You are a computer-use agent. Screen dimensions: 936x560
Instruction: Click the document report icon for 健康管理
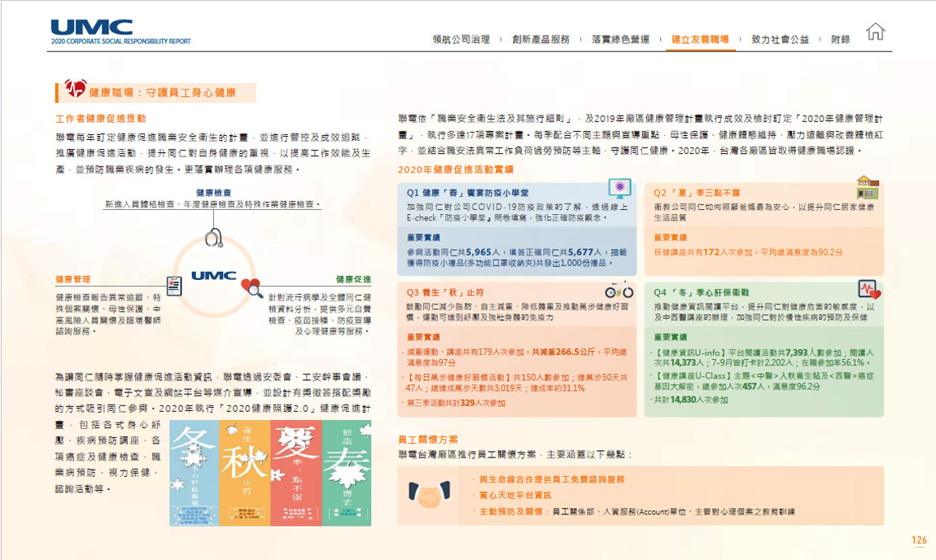coord(173,286)
